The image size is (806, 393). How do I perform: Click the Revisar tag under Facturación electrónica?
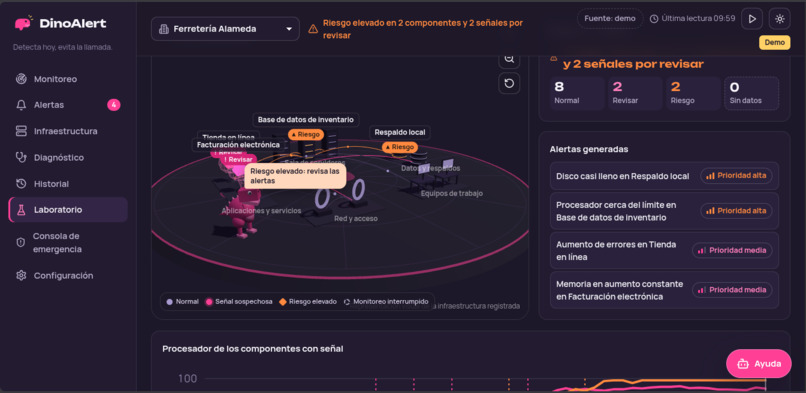pos(238,159)
